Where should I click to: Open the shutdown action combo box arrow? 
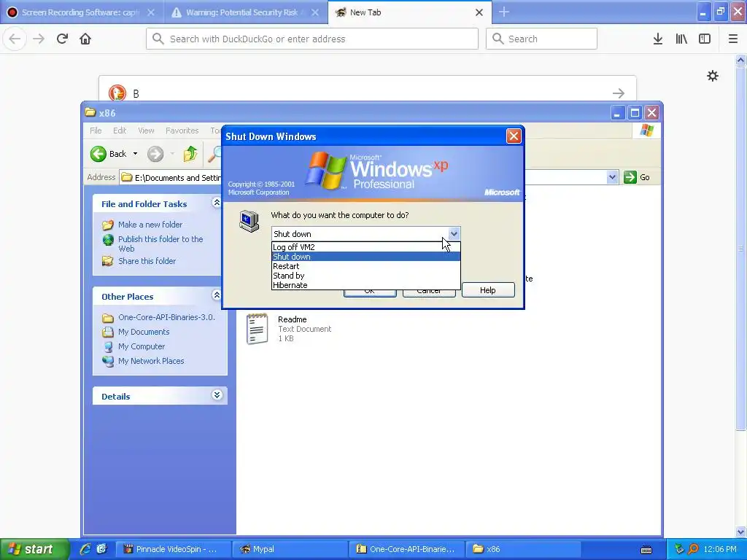click(454, 234)
